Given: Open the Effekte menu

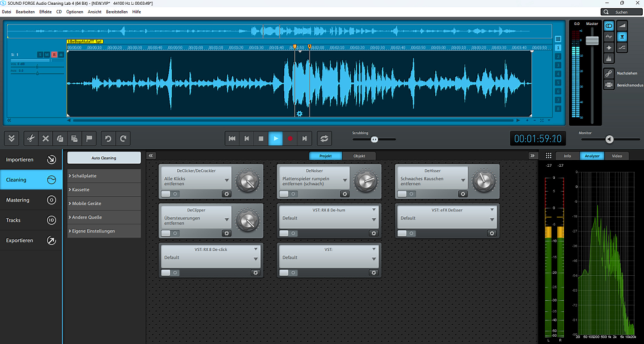Looking at the screenshot, I should (x=45, y=12).
